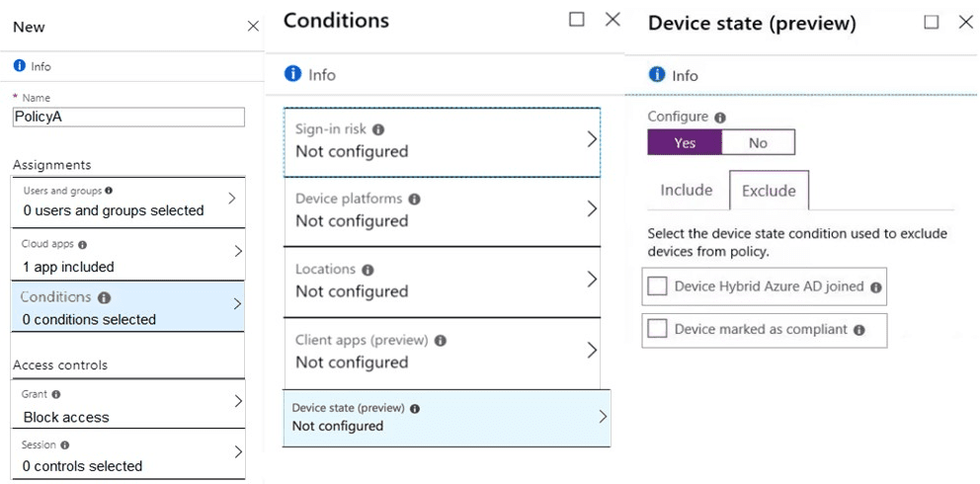This screenshot has width=980, height=484.
Task: Click info icon beside Device marked as compliant
Action: 858,330
